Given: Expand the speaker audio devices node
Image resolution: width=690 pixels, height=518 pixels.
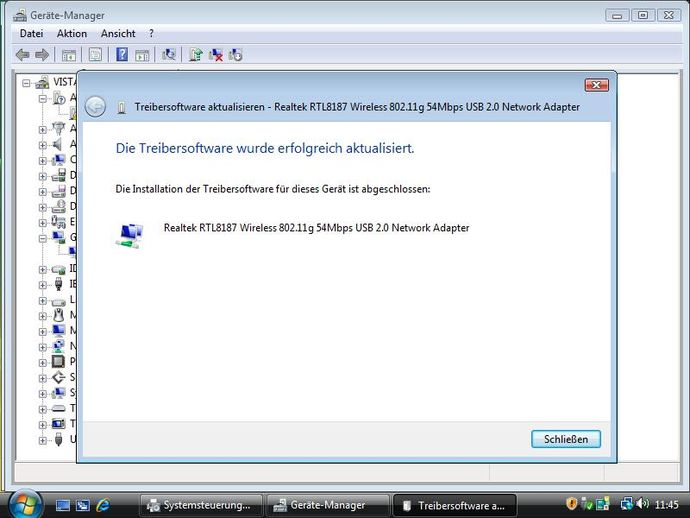Looking at the screenshot, I should [43, 145].
